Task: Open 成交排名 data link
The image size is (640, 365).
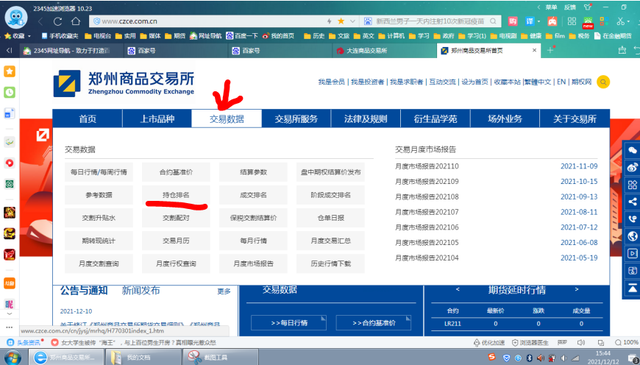Action: click(253, 195)
